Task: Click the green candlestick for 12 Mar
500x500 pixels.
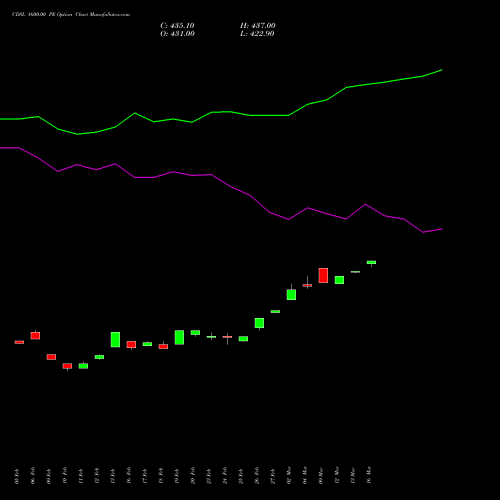Action: click(339, 280)
